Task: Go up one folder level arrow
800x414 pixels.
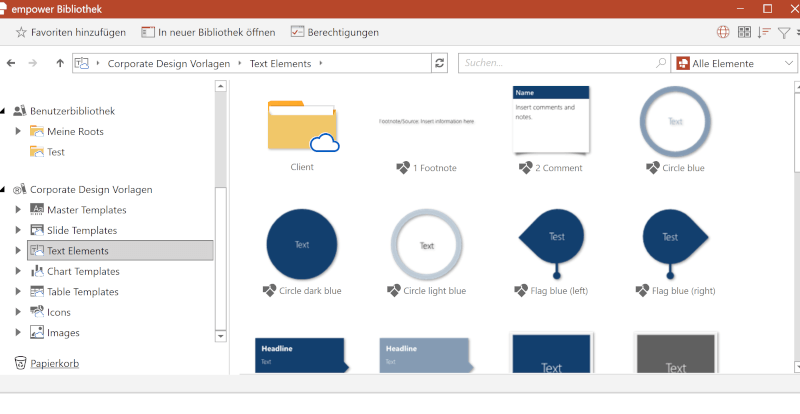Action: 60,63
